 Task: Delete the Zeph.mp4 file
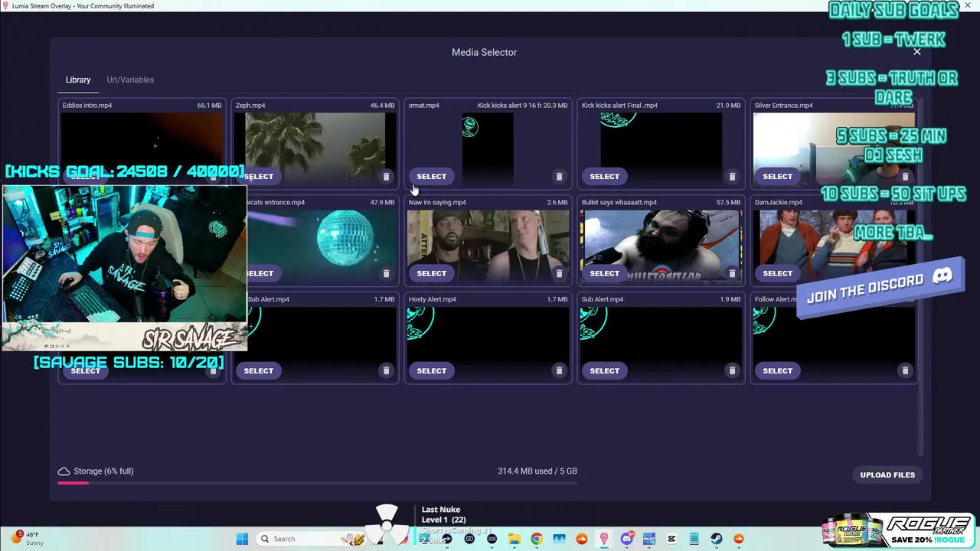point(386,177)
